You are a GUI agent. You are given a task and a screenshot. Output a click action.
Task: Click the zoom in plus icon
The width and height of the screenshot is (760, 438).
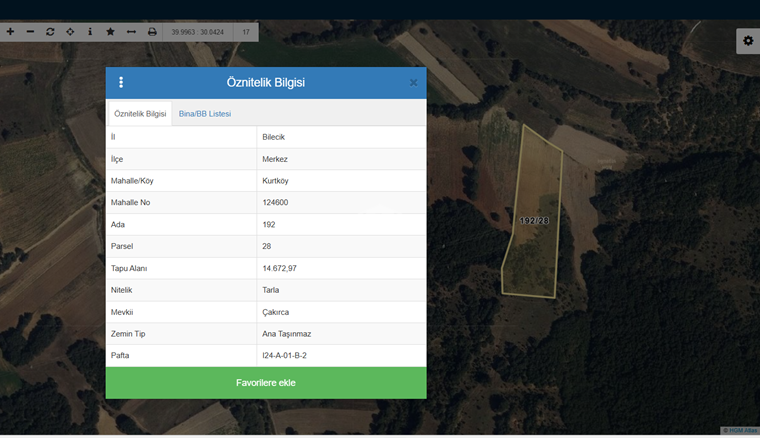click(x=10, y=32)
